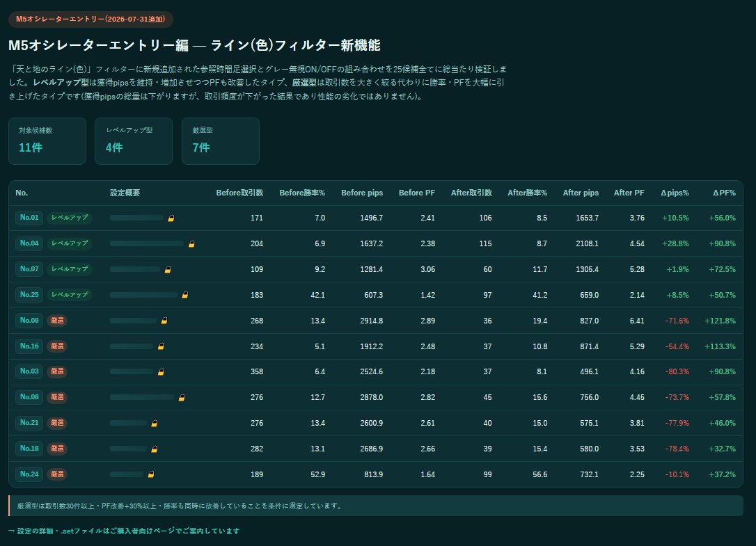The height and width of the screenshot is (546, 756).
Task: Click the No.18 badge
Action: click(29, 448)
